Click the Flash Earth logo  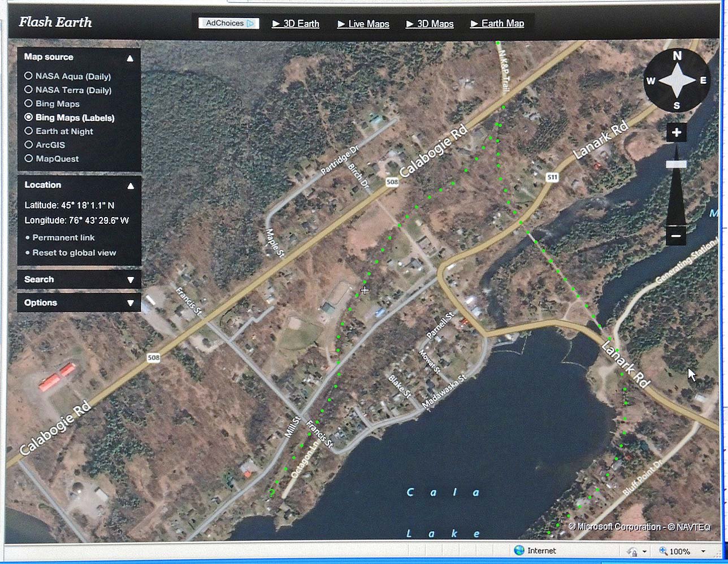click(55, 22)
